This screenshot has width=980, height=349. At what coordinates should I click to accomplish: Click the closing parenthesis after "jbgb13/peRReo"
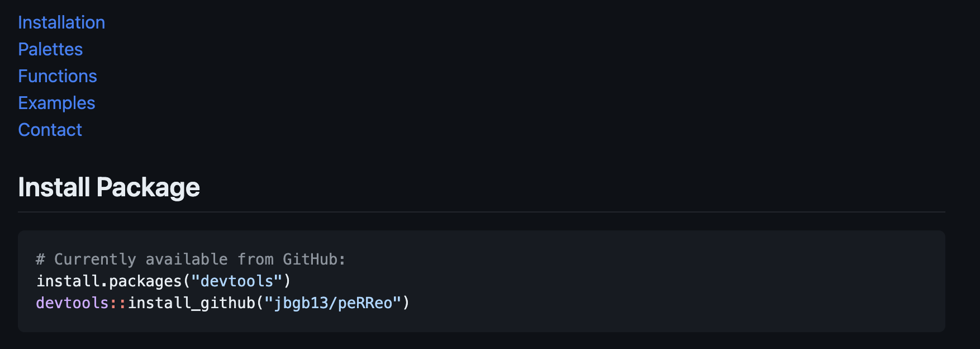pos(406,303)
